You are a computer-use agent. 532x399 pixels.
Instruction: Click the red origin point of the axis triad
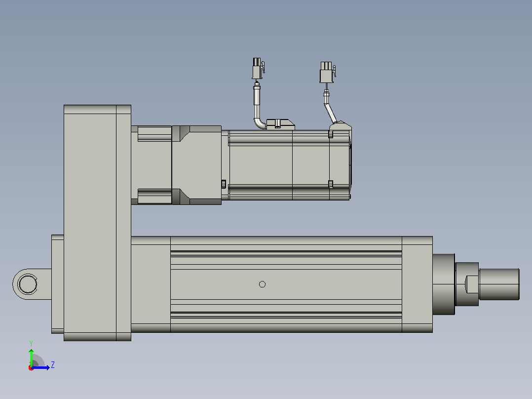tap(31, 368)
